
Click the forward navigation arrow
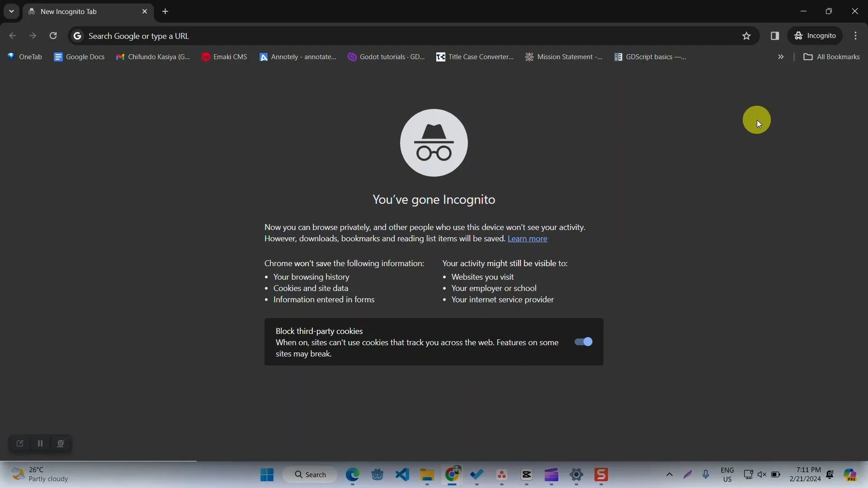point(33,36)
